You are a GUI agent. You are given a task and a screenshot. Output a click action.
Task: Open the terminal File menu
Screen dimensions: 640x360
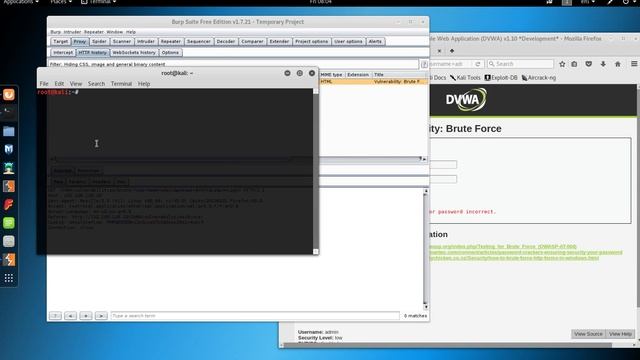click(44, 84)
